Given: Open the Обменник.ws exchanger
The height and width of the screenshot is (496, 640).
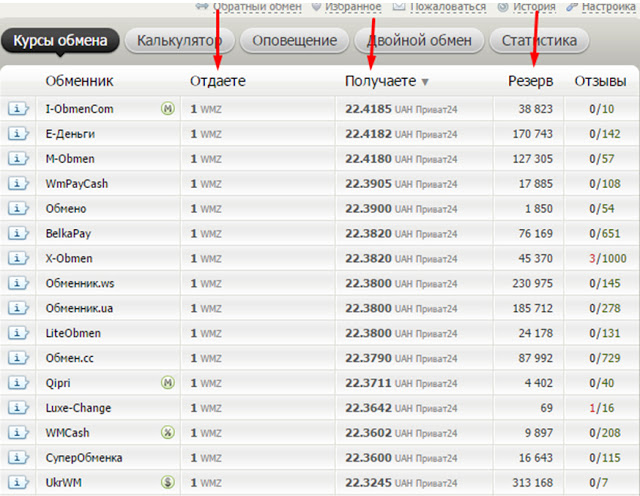Looking at the screenshot, I should [80, 283].
